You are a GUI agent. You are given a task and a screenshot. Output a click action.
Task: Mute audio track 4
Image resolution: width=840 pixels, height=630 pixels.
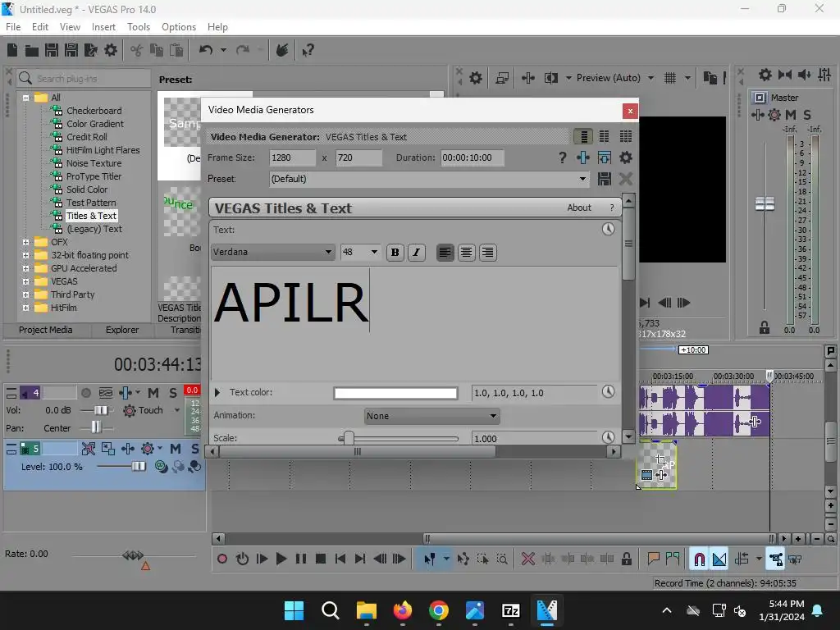coord(153,393)
